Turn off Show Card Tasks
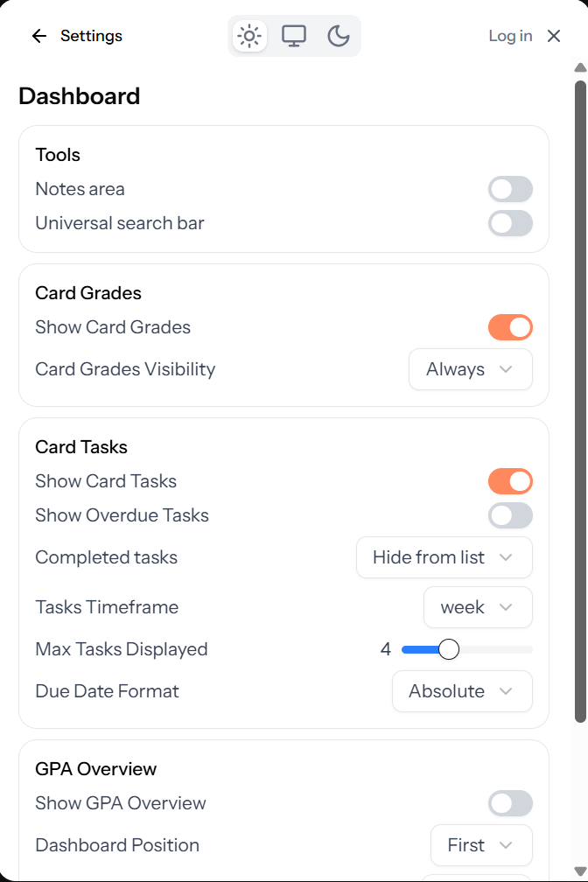The height and width of the screenshot is (882, 588). pos(510,480)
